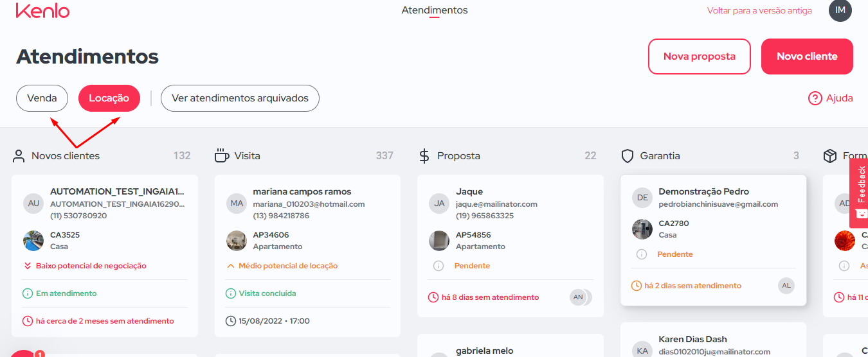
Task: Click the info icon beside Pendente on Demonstração Pedro card
Action: (x=641, y=254)
